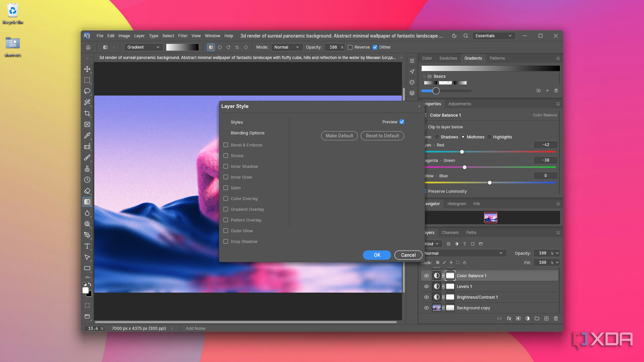Select the Eyedropper tool
This screenshot has width=644, height=362.
coord(87,135)
